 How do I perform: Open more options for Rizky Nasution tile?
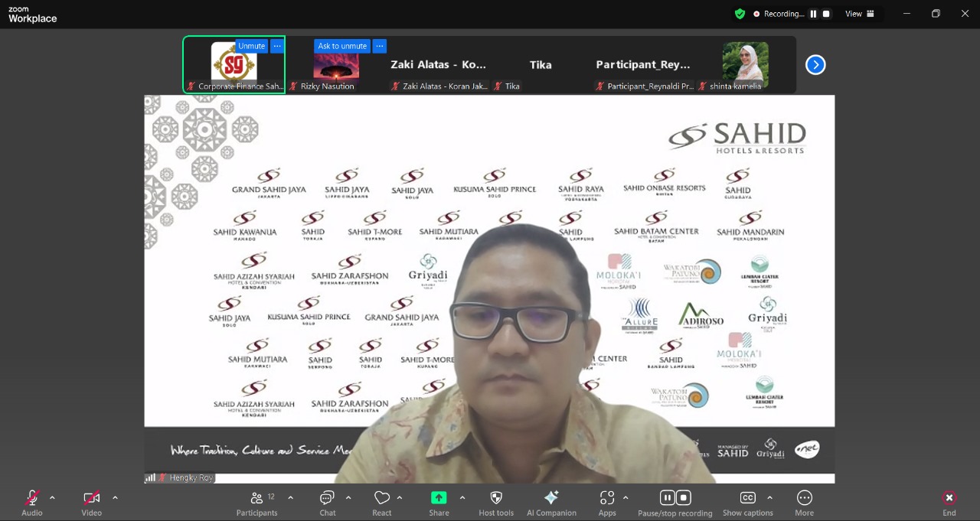[x=380, y=46]
